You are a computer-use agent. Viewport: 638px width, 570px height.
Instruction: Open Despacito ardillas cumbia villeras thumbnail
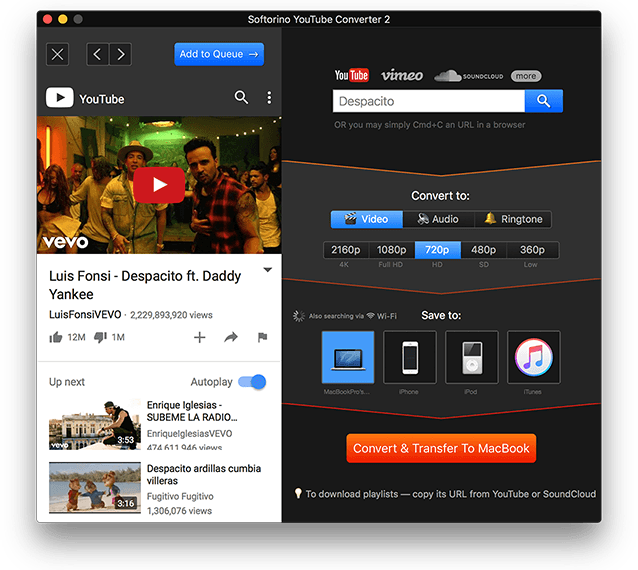click(x=95, y=487)
